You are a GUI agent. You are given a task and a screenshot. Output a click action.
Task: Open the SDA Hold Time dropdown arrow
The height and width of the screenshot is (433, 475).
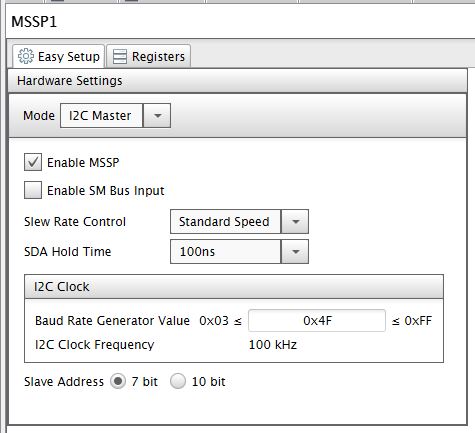coord(295,252)
